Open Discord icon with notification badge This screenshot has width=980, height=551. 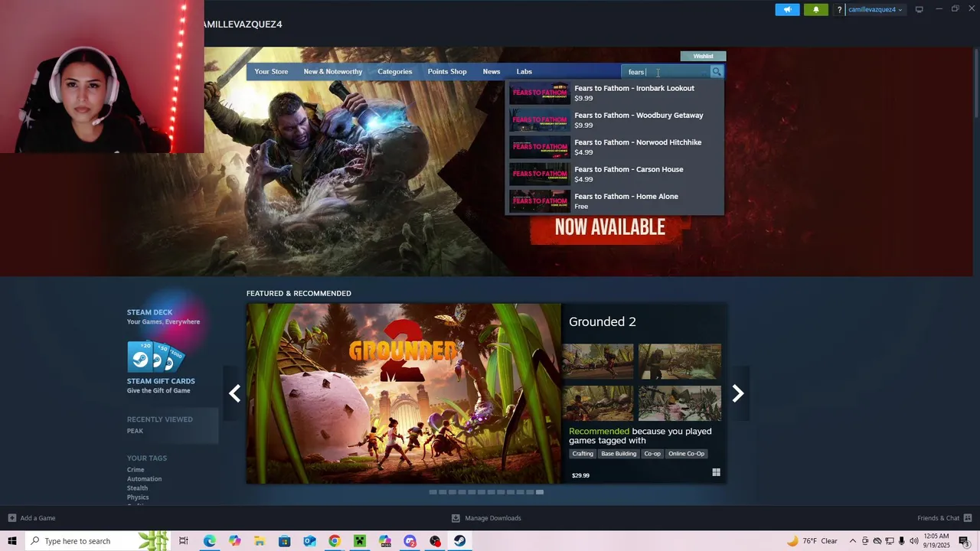click(410, 541)
